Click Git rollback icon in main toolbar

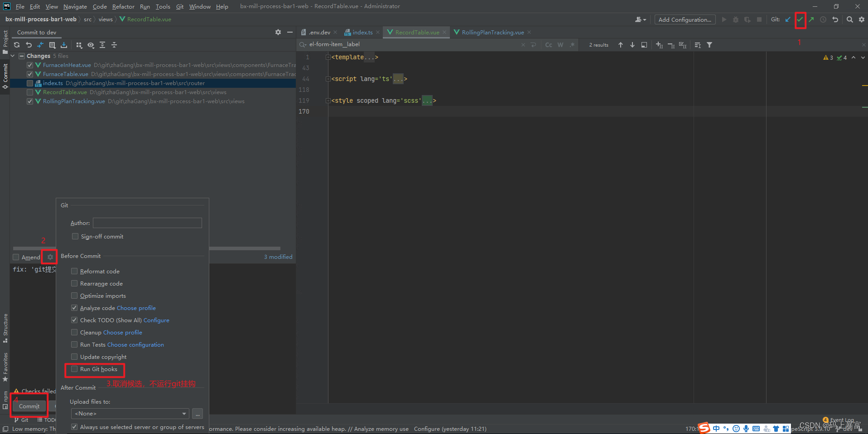tap(835, 19)
